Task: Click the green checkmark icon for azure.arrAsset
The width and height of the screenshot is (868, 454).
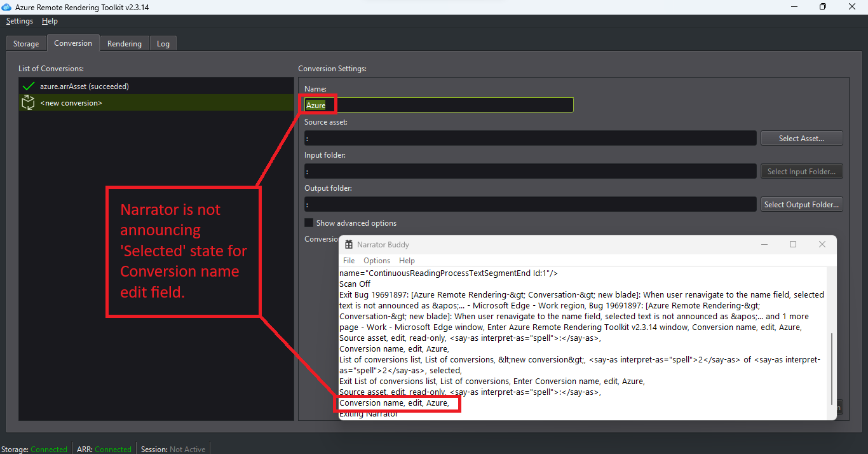Action: pos(28,86)
